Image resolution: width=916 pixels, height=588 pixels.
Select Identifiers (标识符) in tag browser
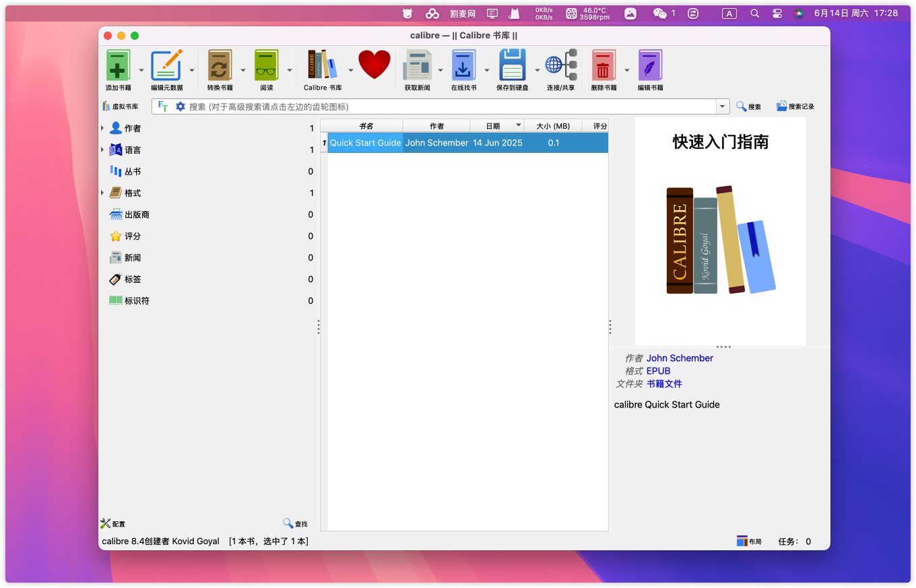tap(137, 301)
